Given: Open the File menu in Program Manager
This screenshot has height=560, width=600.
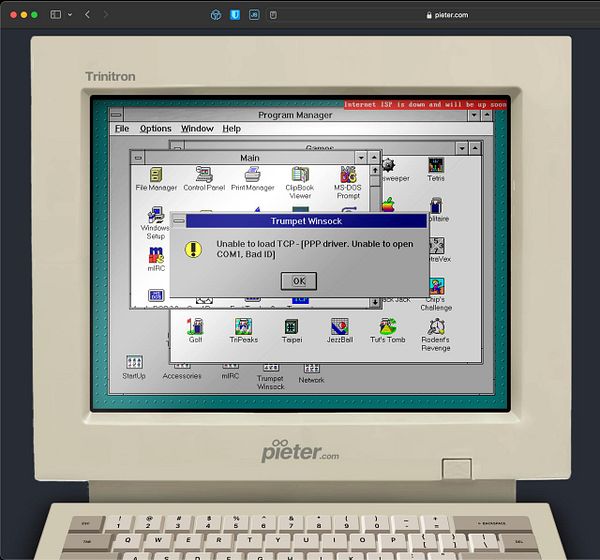Looking at the screenshot, I should 122,129.
